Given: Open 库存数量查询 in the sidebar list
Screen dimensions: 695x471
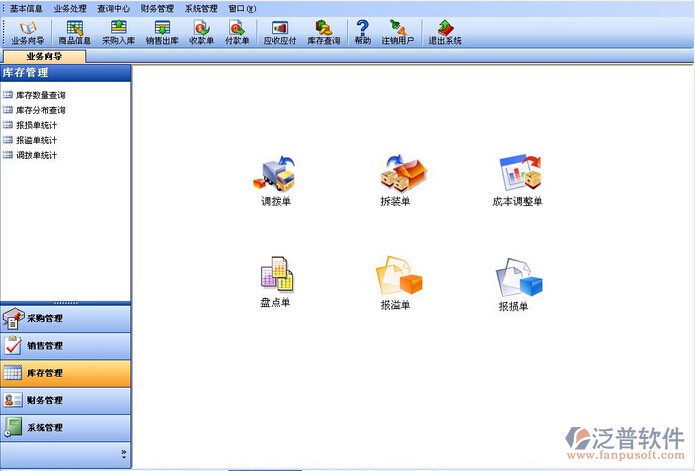Looking at the screenshot, I should (35, 95).
